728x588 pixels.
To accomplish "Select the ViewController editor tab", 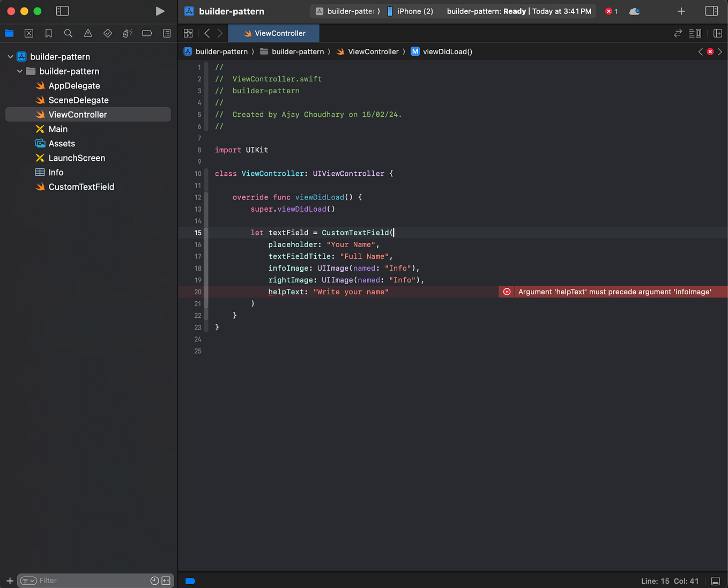I will point(273,33).
